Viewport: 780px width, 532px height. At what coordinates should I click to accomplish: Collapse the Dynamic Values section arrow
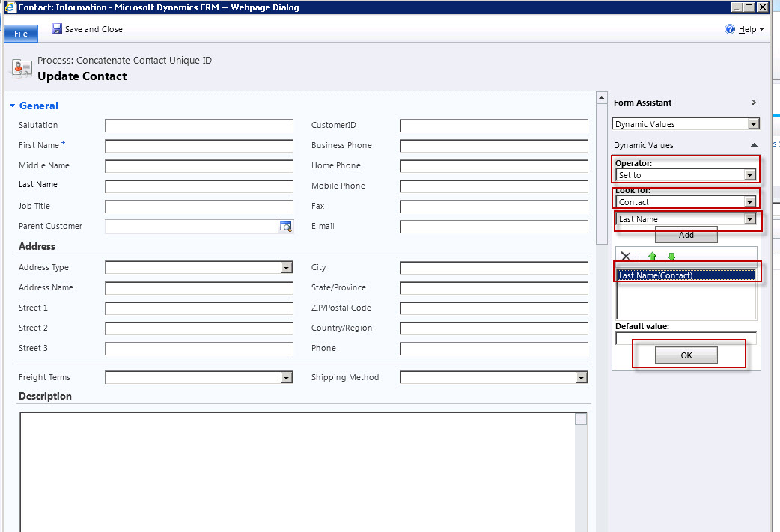coord(753,145)
